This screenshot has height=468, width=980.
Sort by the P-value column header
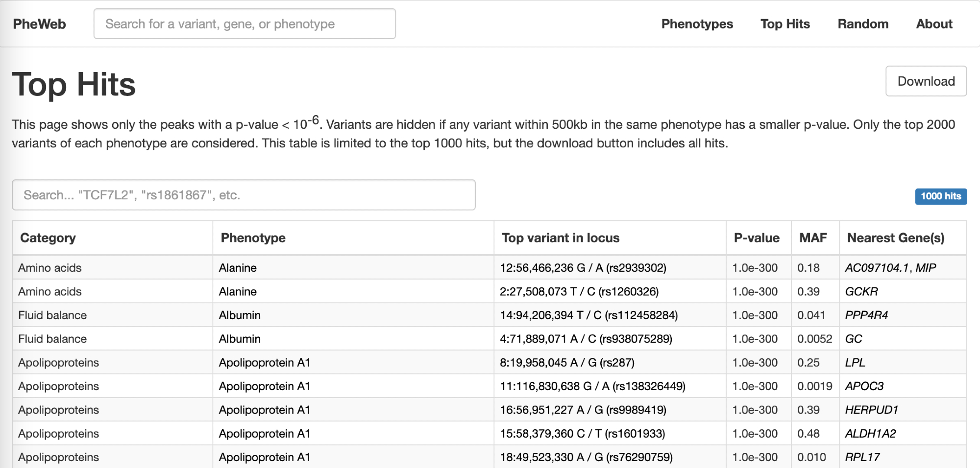tap(757, 238)
